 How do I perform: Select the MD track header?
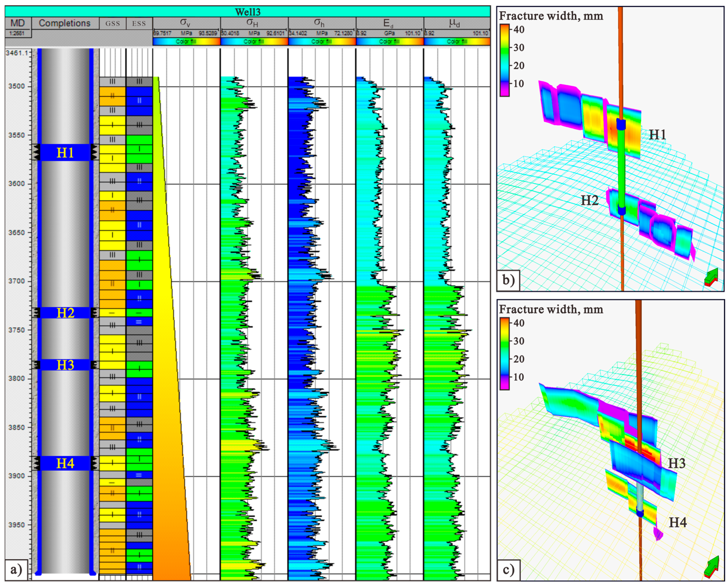click(x=18, y=23)
